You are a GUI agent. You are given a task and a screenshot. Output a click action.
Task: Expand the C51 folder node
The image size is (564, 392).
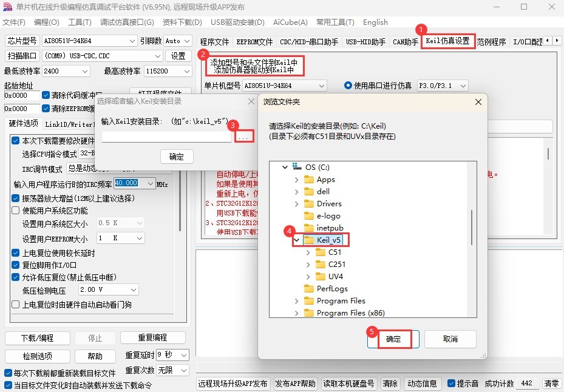click(x=308, y=252)
